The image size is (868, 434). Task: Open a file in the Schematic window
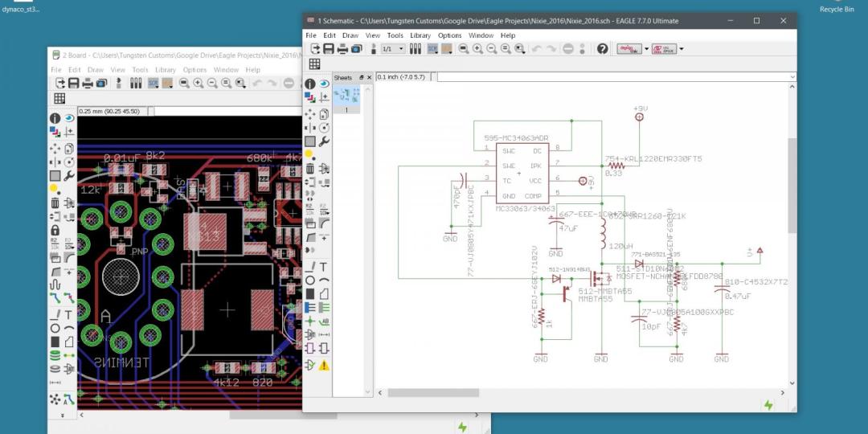[x=315, y=49]
